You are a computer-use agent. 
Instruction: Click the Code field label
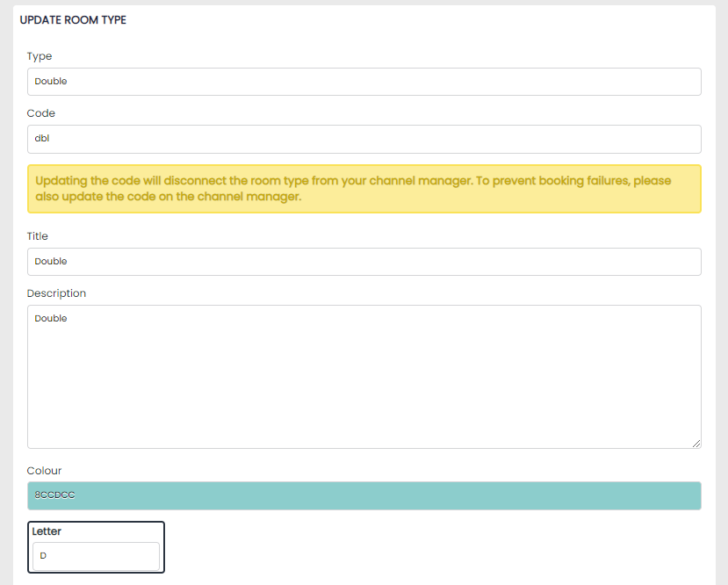tap(41, 113)
